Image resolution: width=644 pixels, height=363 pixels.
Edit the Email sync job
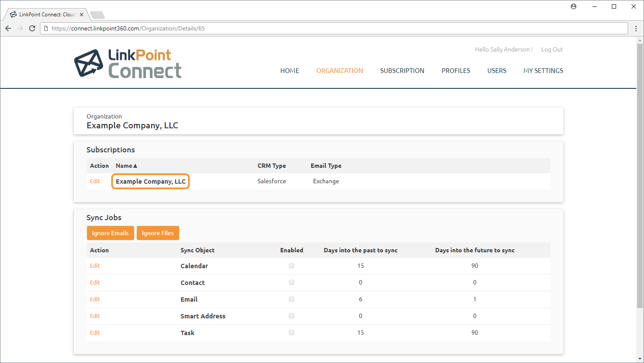(x=95, y=299)
